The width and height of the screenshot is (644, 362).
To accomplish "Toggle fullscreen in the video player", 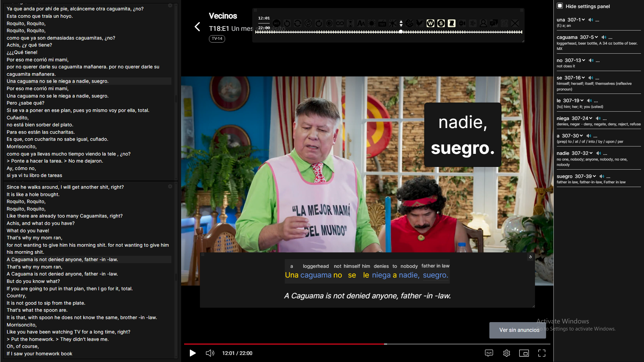I will [x=542, y=353].
